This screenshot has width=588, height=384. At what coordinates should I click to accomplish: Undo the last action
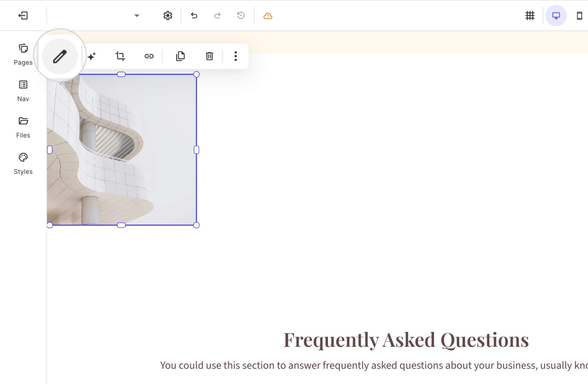(x=194, y=16)
